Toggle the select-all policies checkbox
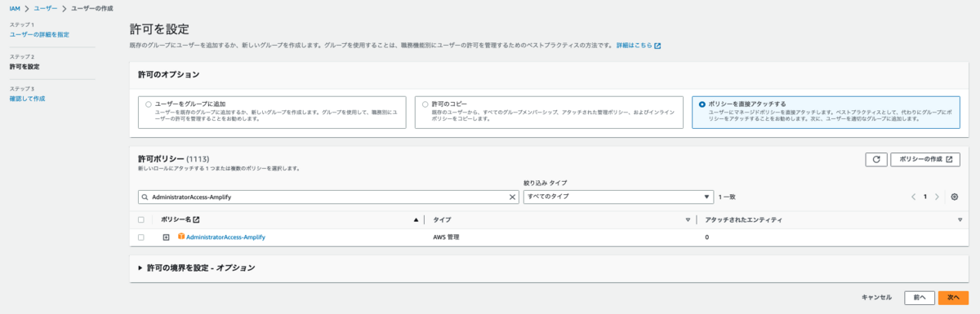The image size is (980, 314). click(x=141, y=220)
